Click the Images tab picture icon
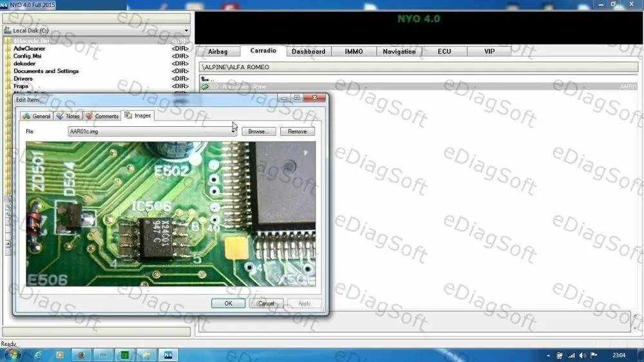Image resolution: width=644 pixels, height=362 pixels. tap(128, 115)
